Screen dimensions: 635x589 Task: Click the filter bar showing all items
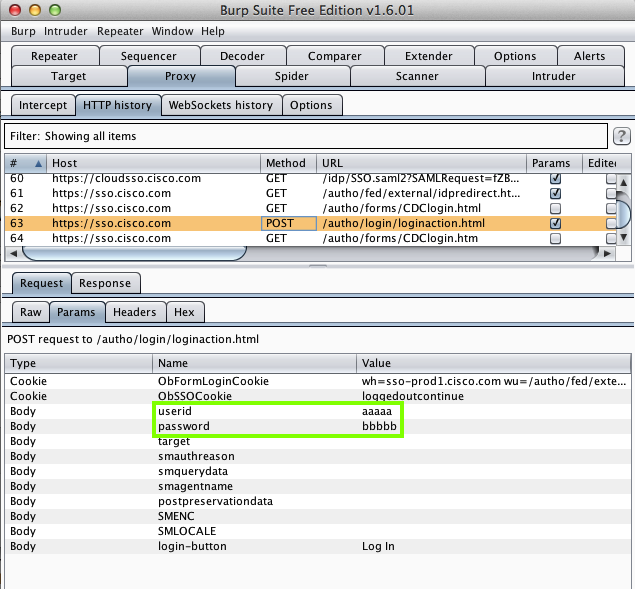305,136
